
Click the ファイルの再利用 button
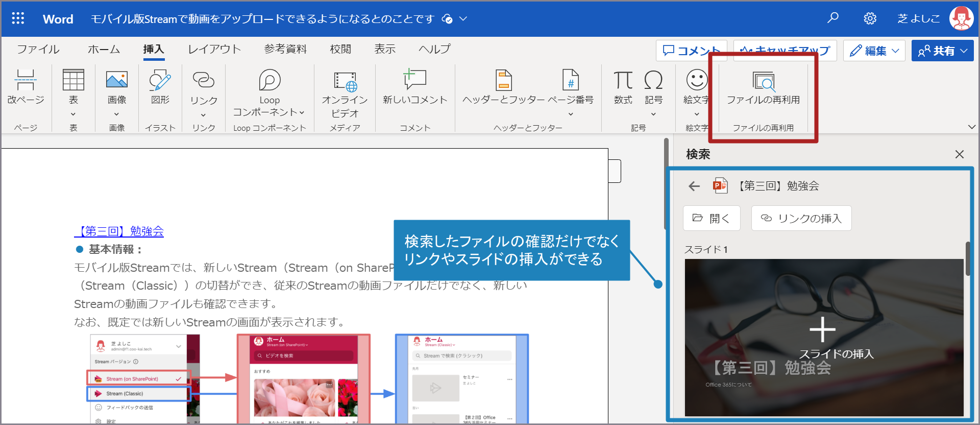[763, 87]
